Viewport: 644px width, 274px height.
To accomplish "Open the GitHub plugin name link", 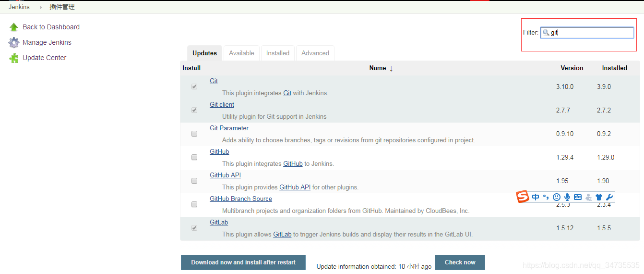I will [x=219, y=152].
